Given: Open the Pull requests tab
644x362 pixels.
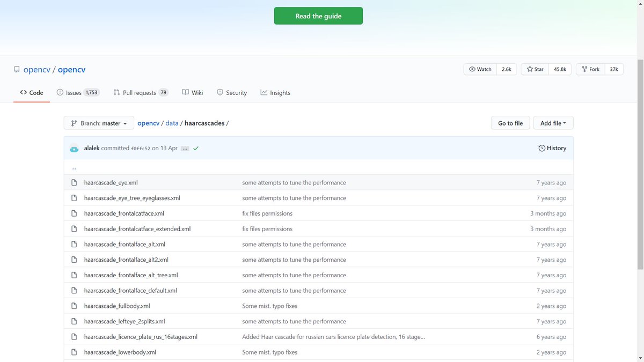Looking at the screenshot, I should [x=141, y=93].
